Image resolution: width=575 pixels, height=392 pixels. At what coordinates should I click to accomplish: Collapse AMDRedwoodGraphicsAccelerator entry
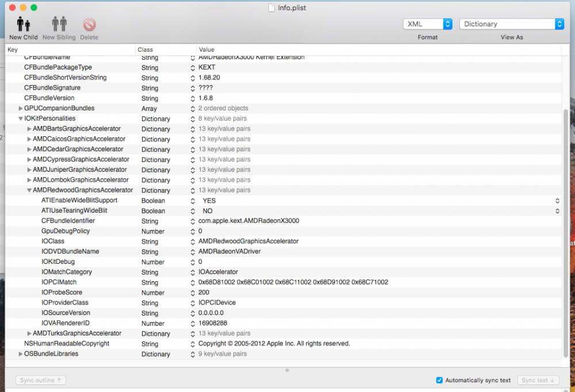tap(29, 191)
